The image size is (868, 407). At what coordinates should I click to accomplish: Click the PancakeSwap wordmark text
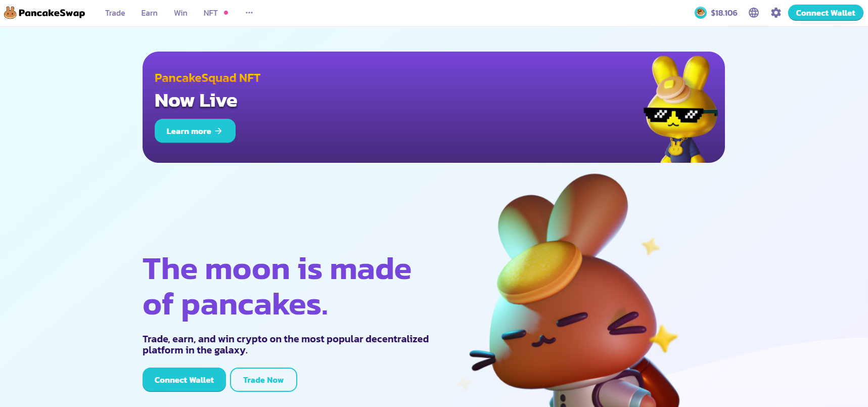tap(52, 13)
